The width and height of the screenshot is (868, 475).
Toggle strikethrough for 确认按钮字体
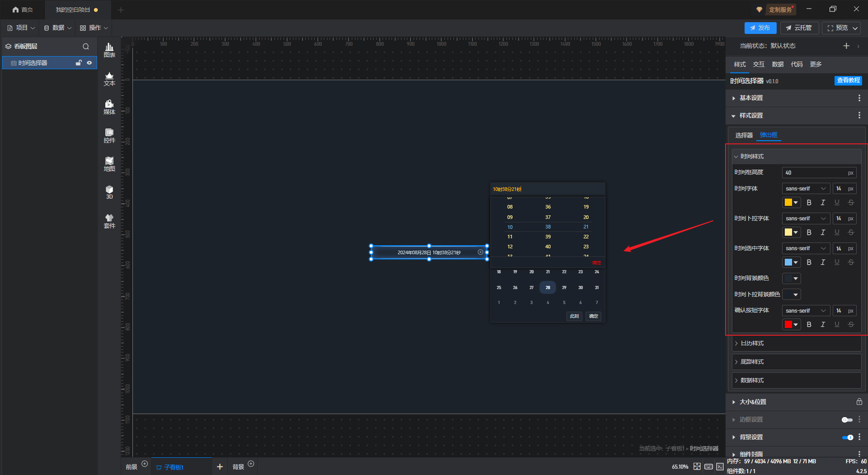[851, 324]
